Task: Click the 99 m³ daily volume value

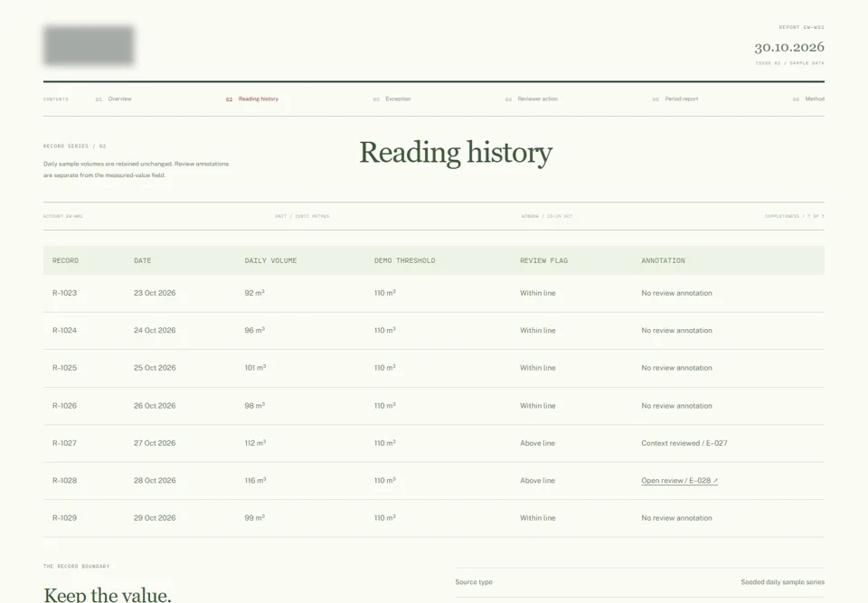Action: [255, 518]
